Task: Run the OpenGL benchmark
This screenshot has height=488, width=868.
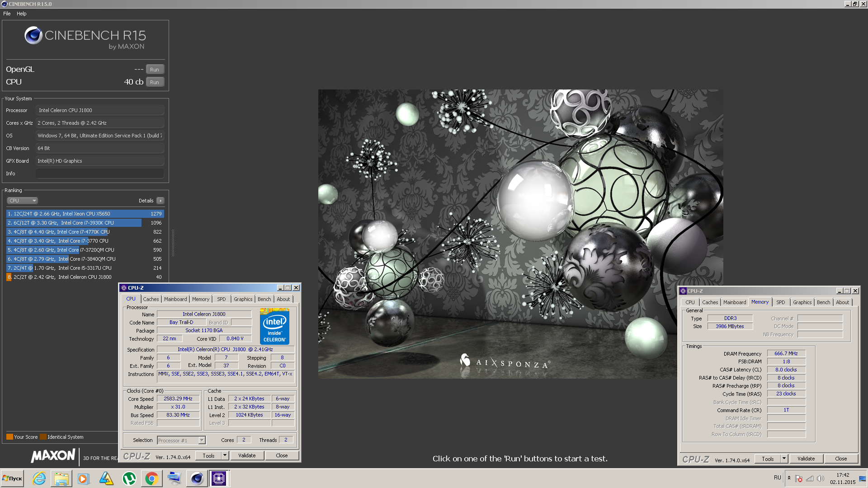Action: (155, 70)
